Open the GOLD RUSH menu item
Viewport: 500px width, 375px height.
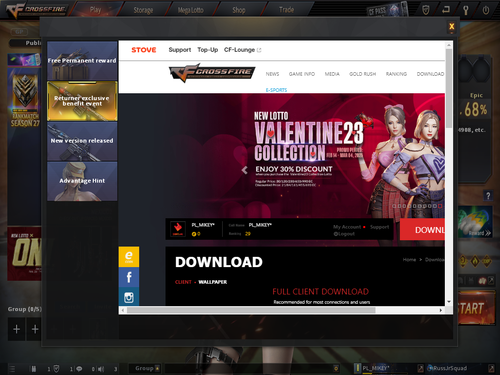pos(362,74)
